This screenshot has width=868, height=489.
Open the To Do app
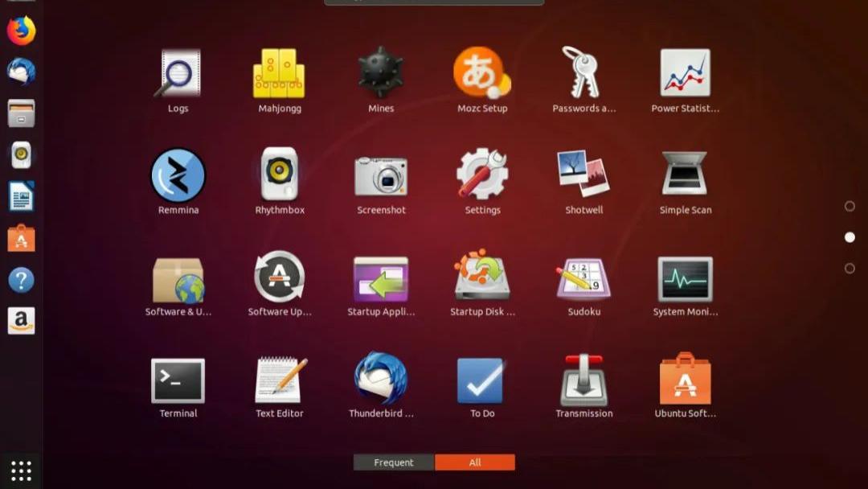pos(482,387)
